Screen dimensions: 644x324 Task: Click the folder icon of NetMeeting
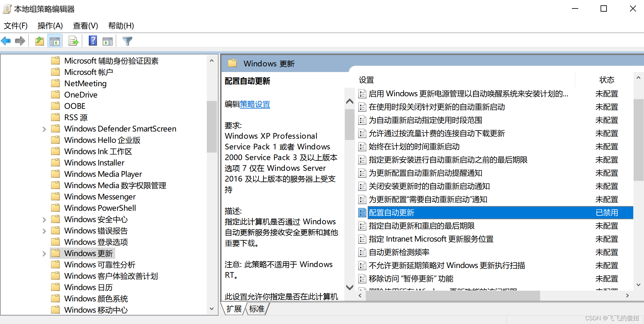point(55,83)
